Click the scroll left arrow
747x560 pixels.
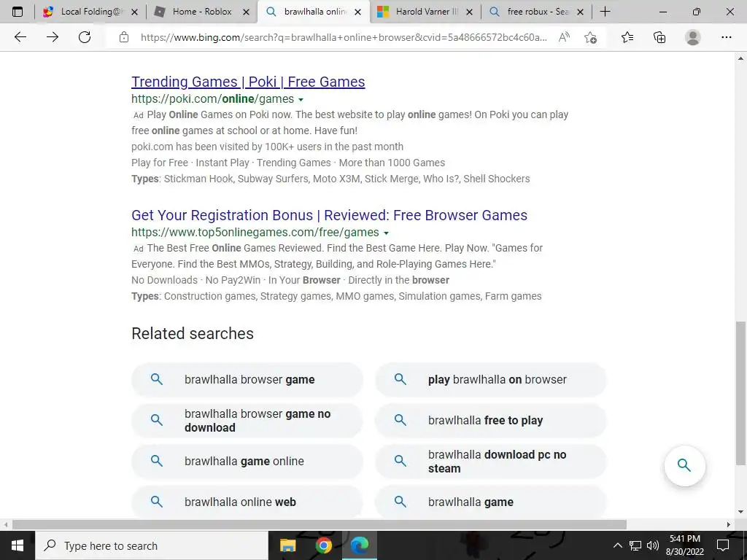pyautogui.click(x=5, y=525)
